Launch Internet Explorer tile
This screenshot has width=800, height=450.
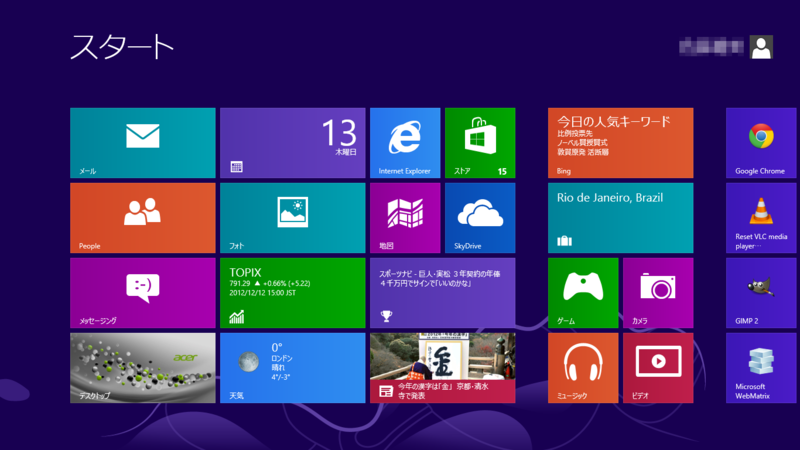[405, 143]
